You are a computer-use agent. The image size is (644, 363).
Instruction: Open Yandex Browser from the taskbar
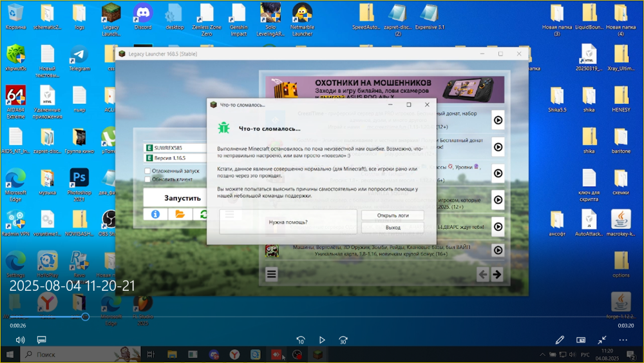(234, 355)
